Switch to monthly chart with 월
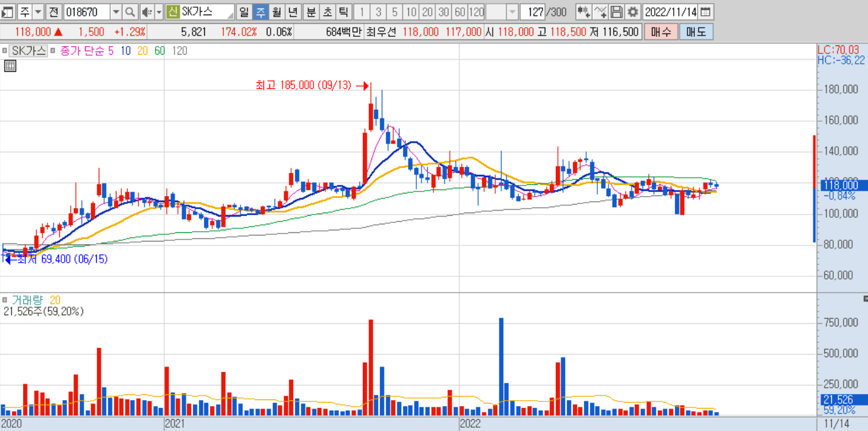The height and width of the screenshot is (431, 868). click(x=277, y=12)
